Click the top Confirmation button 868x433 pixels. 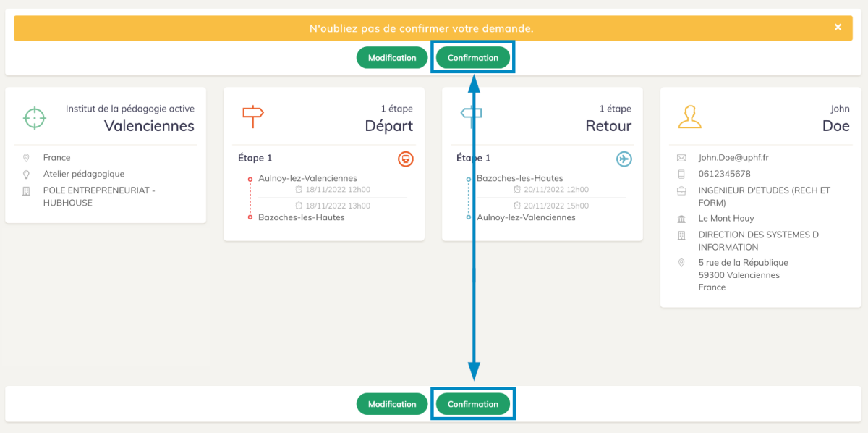coord(473,58)
